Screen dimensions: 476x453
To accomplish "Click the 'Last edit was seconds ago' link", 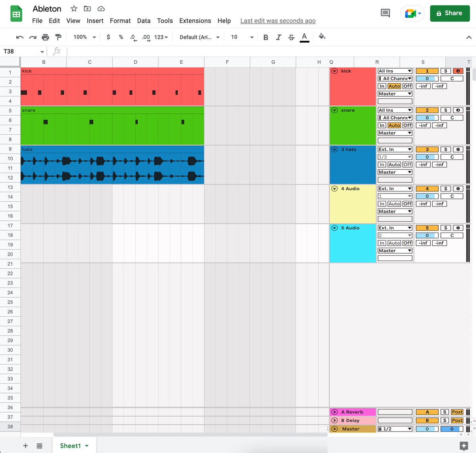I will 278,21.
